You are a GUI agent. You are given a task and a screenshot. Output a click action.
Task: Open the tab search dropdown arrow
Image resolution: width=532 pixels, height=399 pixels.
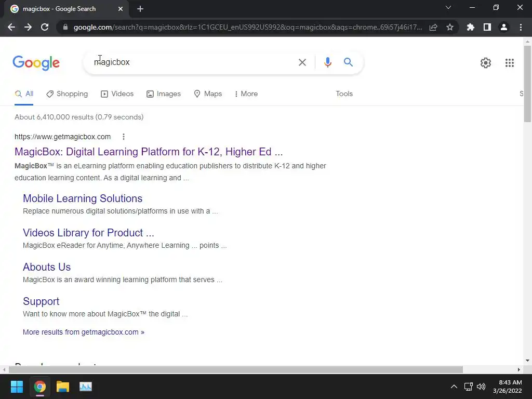[448, 7]
